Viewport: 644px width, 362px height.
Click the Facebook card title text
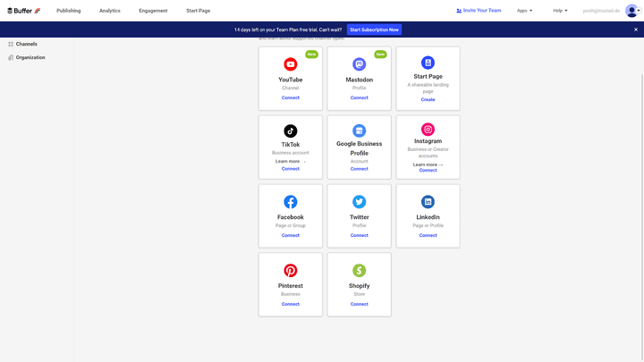291,217
